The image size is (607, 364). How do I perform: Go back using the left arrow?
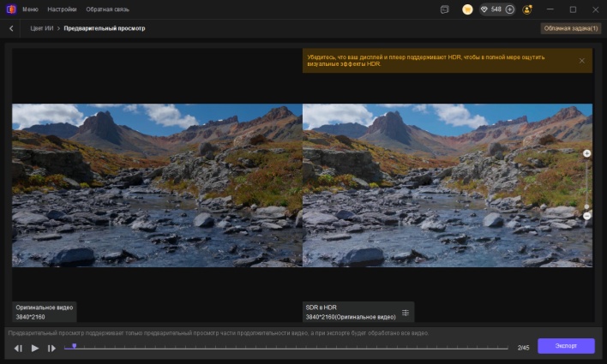click(x=11, y=28)
